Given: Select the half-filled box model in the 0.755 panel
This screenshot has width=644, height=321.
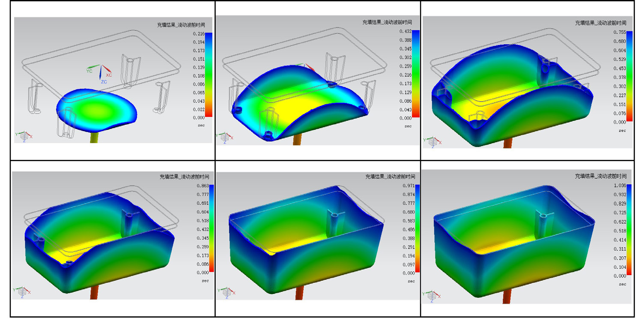Looking at the screenshot, I should click(513, 95).
